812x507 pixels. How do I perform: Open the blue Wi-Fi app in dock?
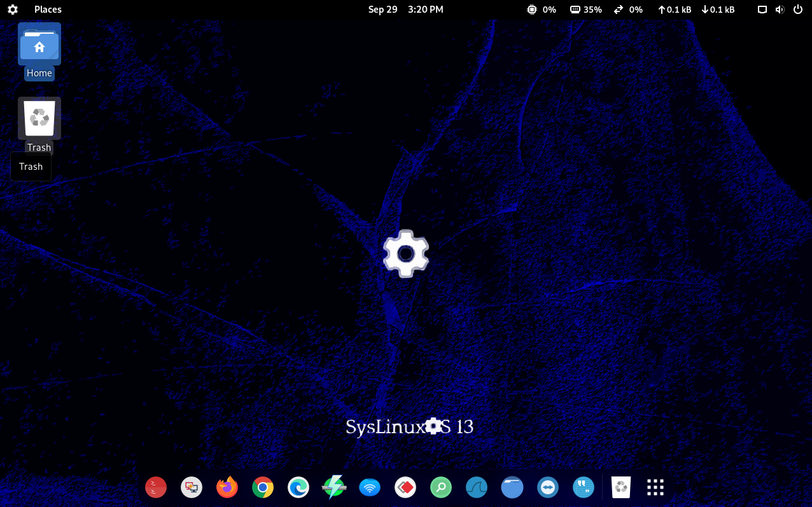click(370, 487)
